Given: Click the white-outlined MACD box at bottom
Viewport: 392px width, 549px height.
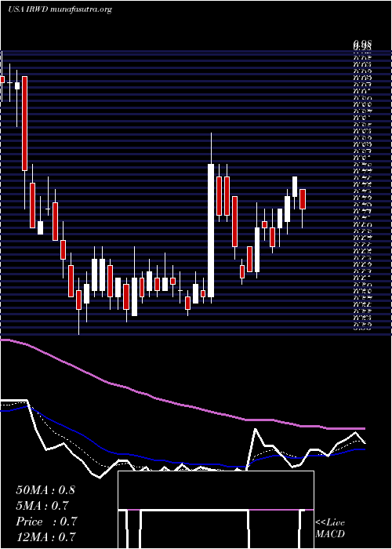Looking at the screenshot, I should 216,510.
